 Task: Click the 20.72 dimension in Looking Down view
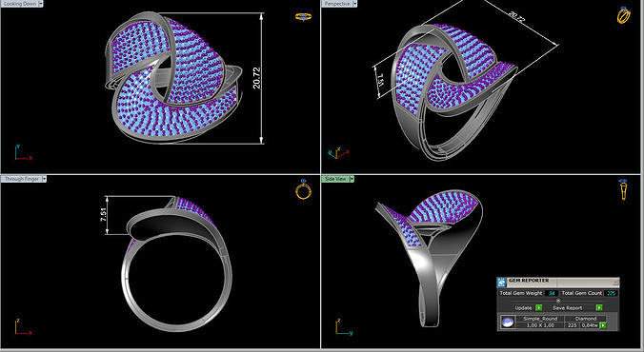[x=256, y=78]
